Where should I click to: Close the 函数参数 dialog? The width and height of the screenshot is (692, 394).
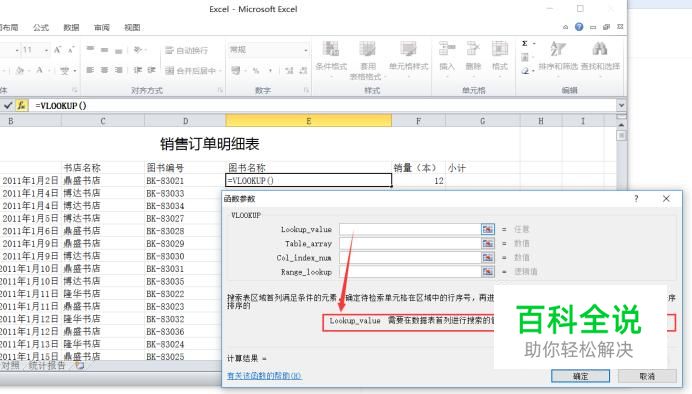click(x=666, y=199)
